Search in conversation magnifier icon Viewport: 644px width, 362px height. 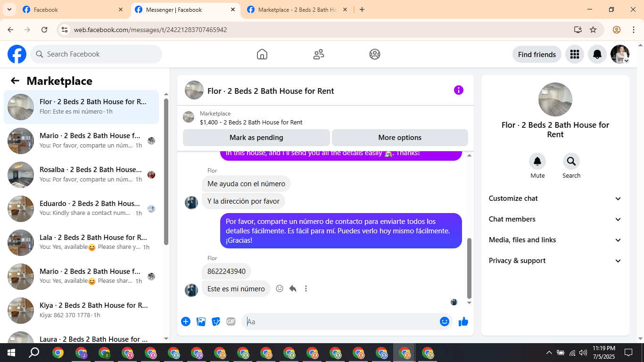(x=571, y=162)
